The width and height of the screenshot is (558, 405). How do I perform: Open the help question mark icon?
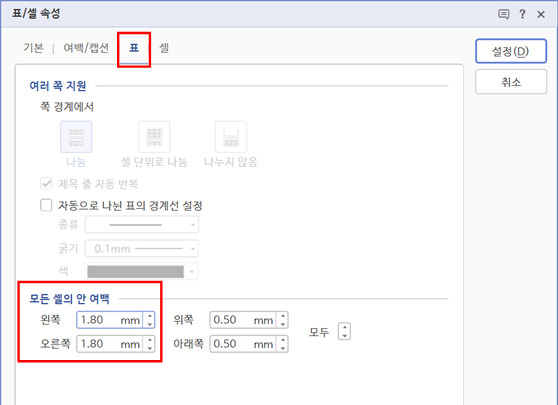522,14
